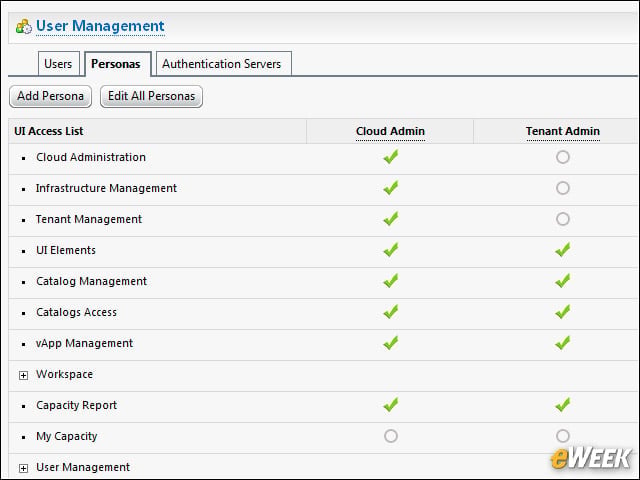Viewport: 640px width, 480px height.
Task: Toggle Catalog Management check for Cloud Admin
Action: coord(391,281)
